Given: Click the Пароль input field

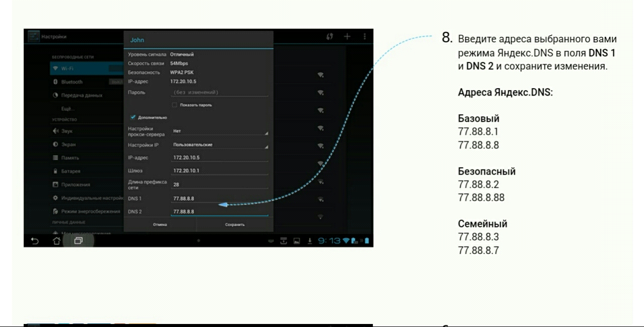Looking at the screenshot, I should point(220,93).
